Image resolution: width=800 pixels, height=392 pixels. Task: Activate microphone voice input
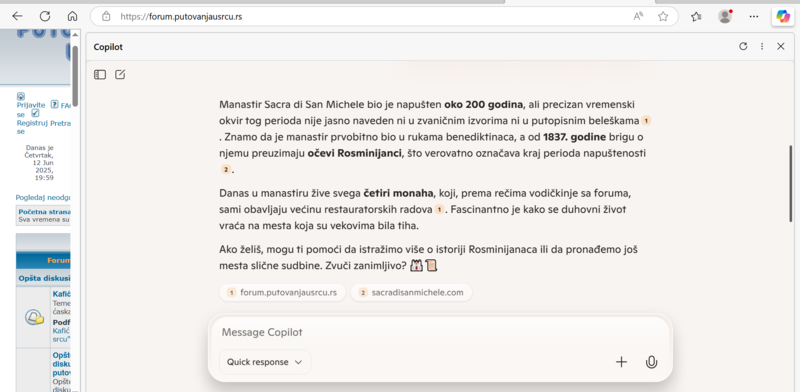(x=651, y=362)
